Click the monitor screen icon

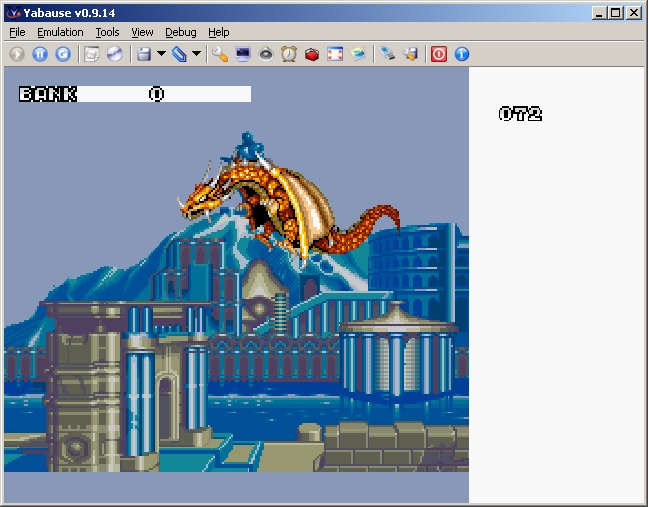pyautogui.click(x=243, y=54)
